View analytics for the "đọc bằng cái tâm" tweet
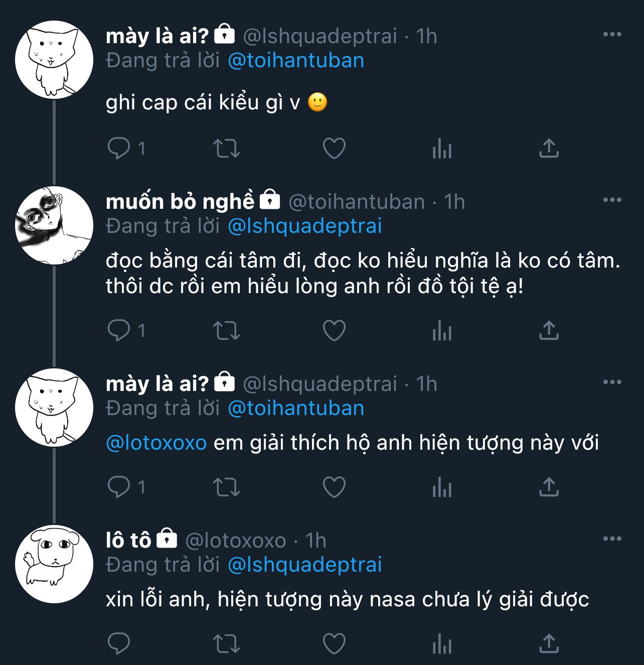The height and width of the screenshot is (665, 644). click(442, 331)
